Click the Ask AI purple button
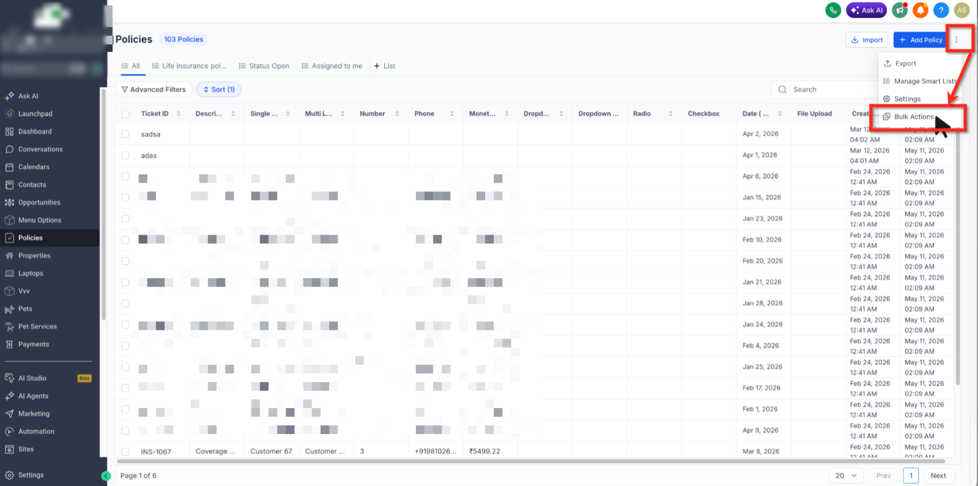This screenshot has width=980, height=486. pyautogui.click(x=866, y=10)
